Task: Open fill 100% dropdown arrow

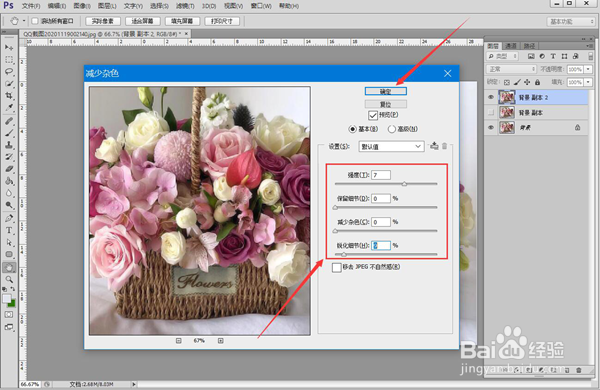Action: (588, 82)
